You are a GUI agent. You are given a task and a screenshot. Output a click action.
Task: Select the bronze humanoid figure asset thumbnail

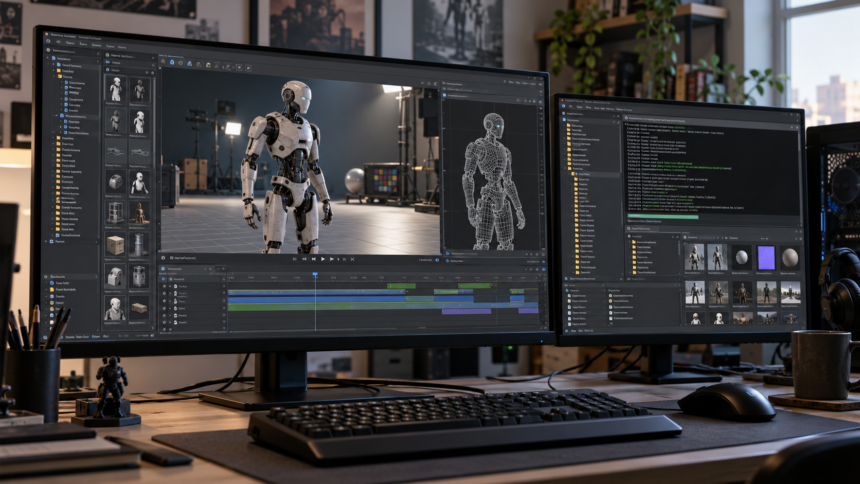139,213
